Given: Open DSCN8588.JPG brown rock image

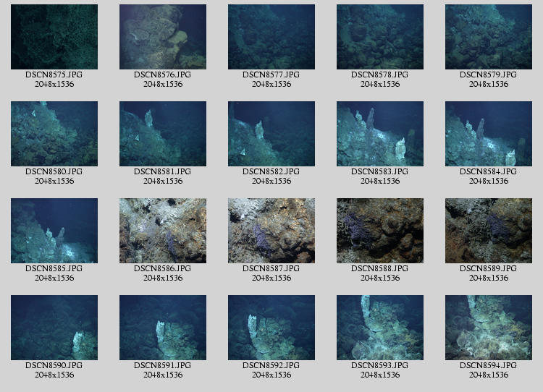Looking at the screenshot, I should (x=380, y=231).
